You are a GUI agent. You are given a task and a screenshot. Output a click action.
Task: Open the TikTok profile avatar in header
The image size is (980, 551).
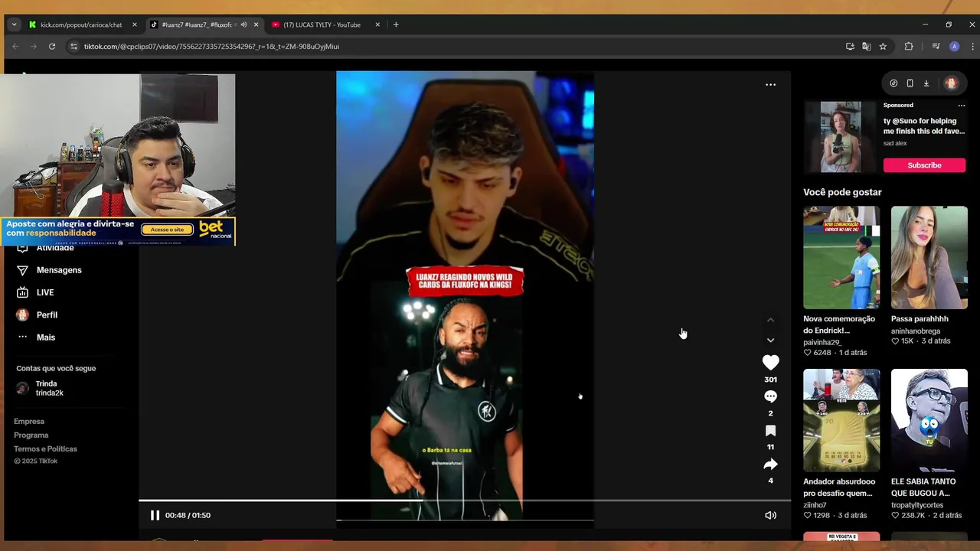(x=951, y=83)
